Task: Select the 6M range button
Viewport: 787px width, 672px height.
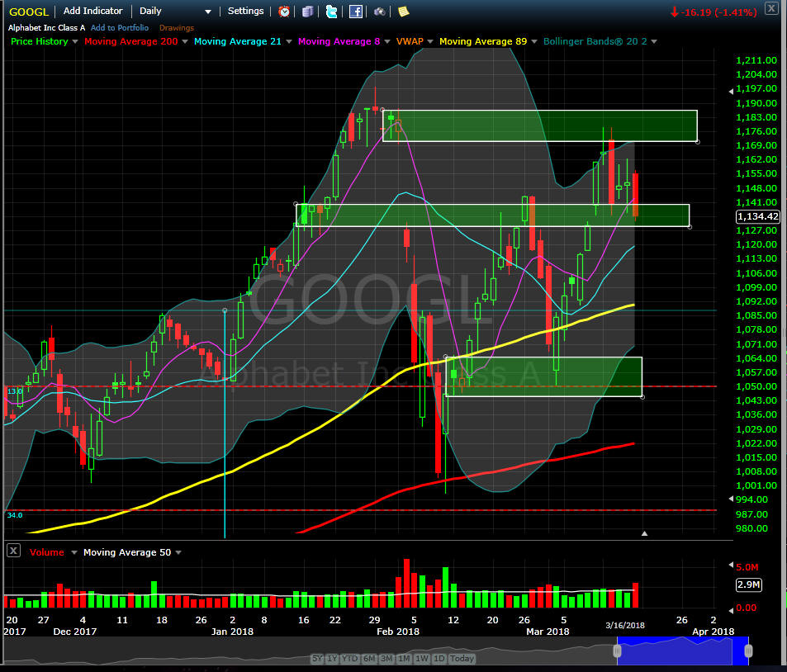Action: pos(369,659)
